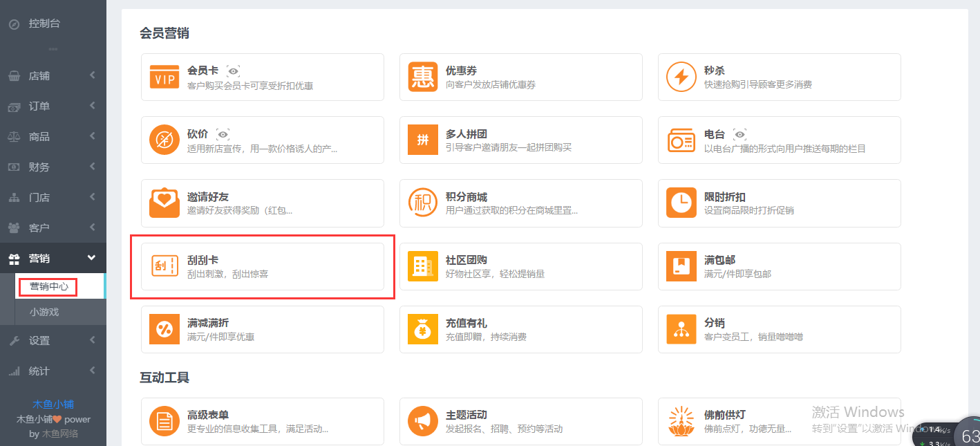The width and height of the screenshot is (980, 446).
Task: Open the 充值有礼 card title
Action: (467, 323)
